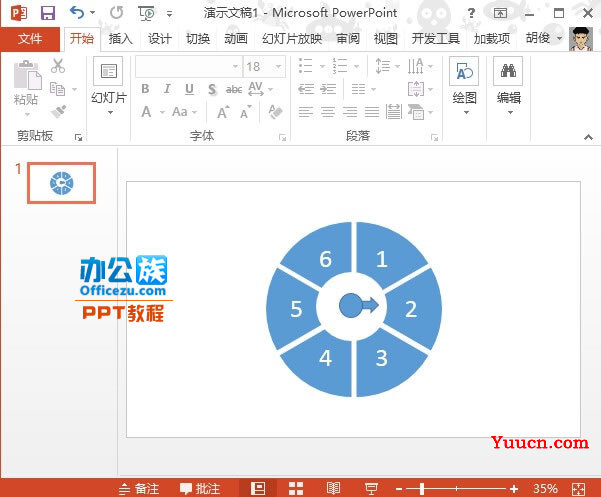This screenshot has width=601, height=497.
Task: Click the numbered list icon
Action: pos(340,66)
